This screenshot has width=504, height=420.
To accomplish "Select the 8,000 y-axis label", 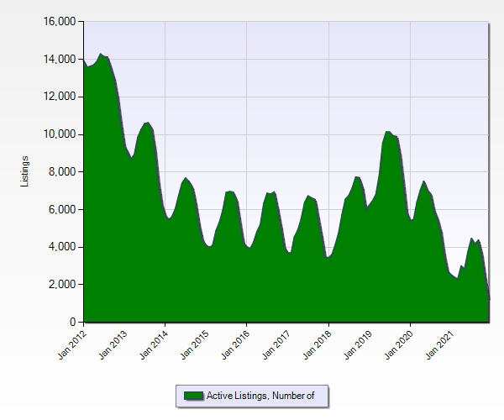I will [x=62, y=171].
